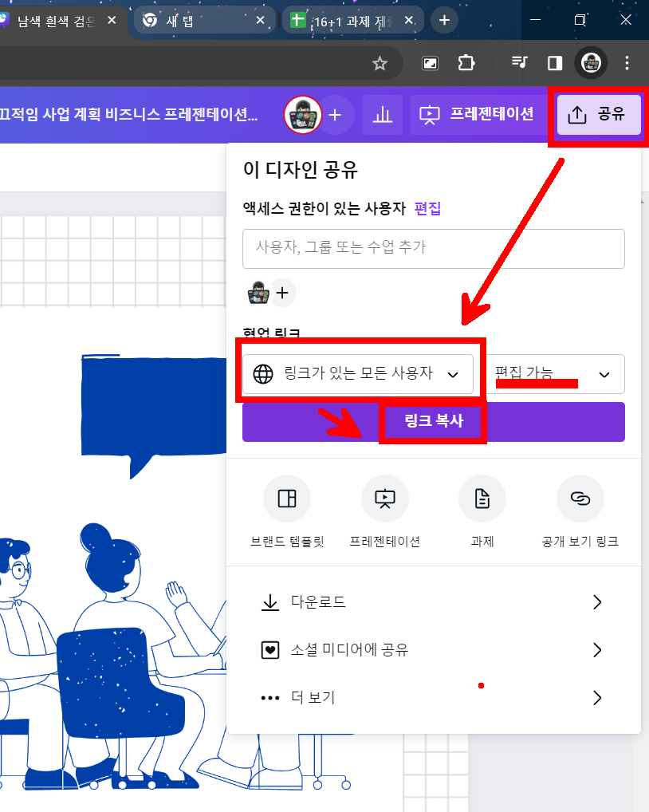The image size is (649, 812).
Task: Open the media control icon in Chrome toolbar
Action: [x=518, y=63]
